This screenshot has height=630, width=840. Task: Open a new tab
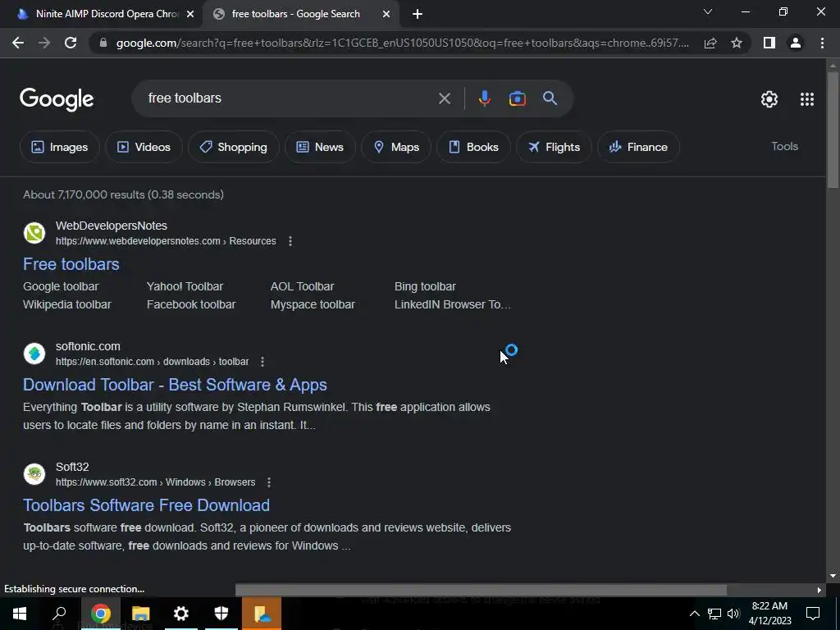[x=418, y=15]
